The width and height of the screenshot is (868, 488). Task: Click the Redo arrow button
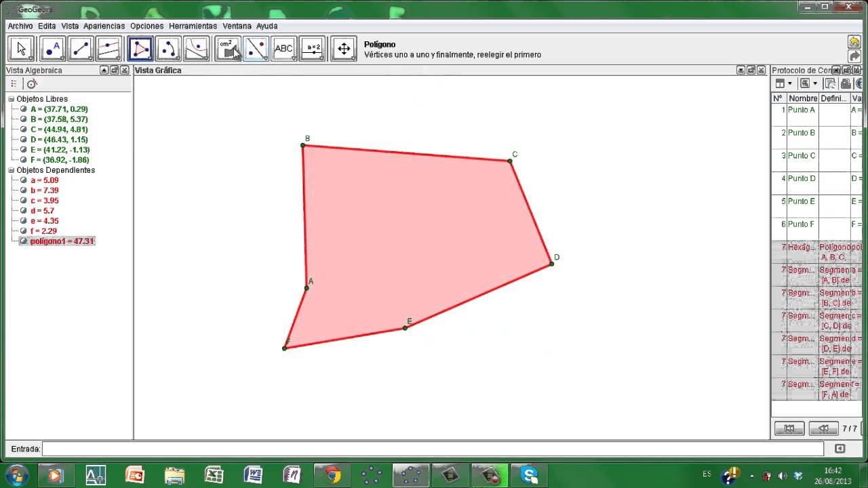coord(854,56)
